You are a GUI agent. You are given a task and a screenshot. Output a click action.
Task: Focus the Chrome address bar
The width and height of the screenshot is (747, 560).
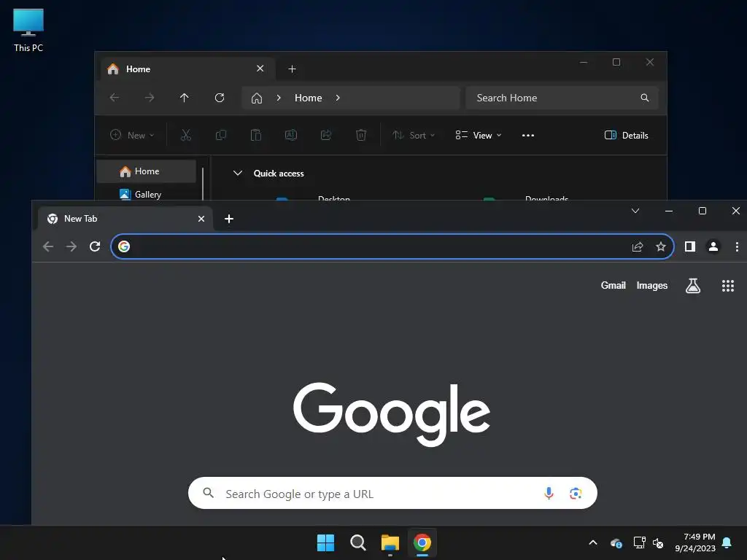pos(392,246)
